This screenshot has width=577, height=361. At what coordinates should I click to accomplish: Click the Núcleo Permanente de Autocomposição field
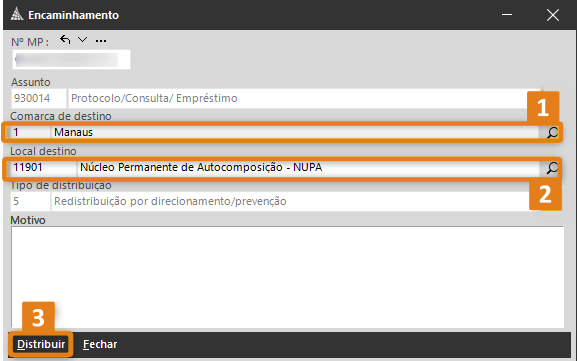point(308,167)
